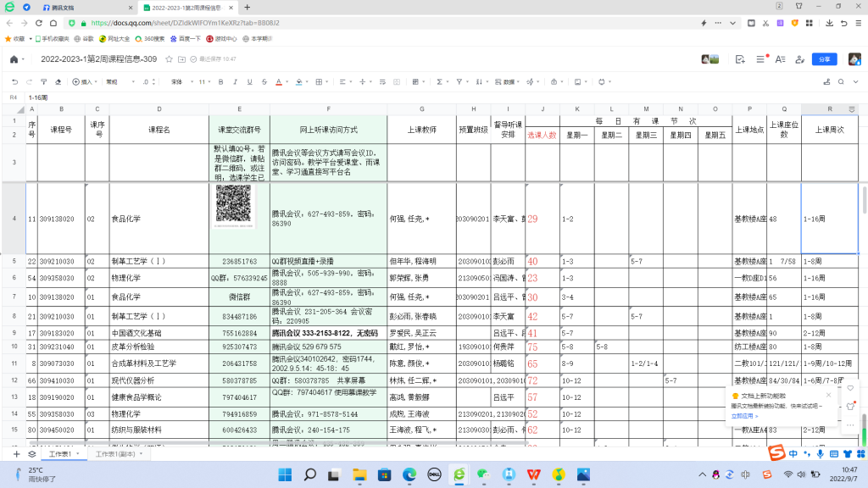868x488 pixels.
Task: Select the format painter tool
Action: coord(44,82)
